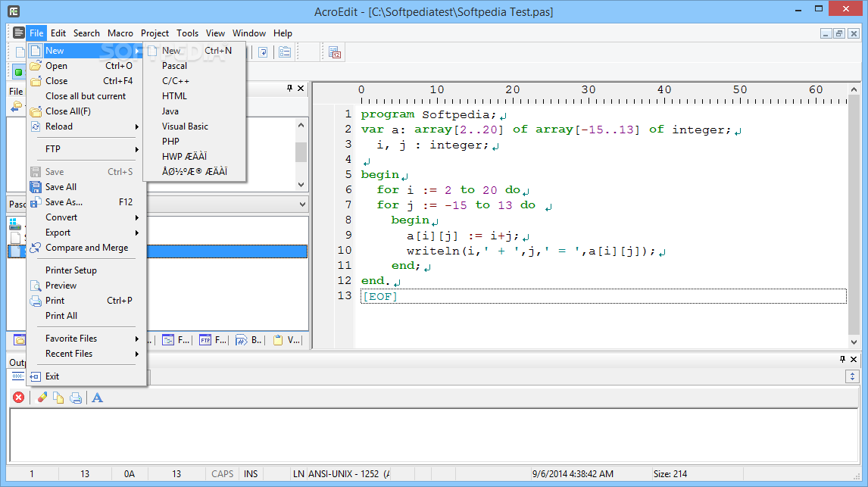Click the eraser clear output icon

[42, 398]
